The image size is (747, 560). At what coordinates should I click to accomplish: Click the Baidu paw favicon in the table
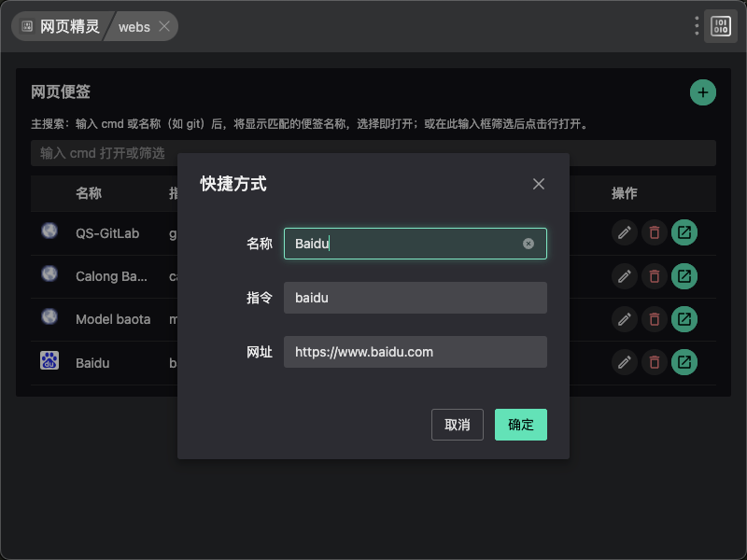49,360
